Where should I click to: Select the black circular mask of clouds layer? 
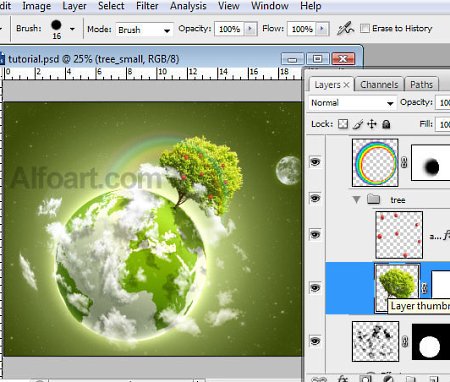[431, 342]
